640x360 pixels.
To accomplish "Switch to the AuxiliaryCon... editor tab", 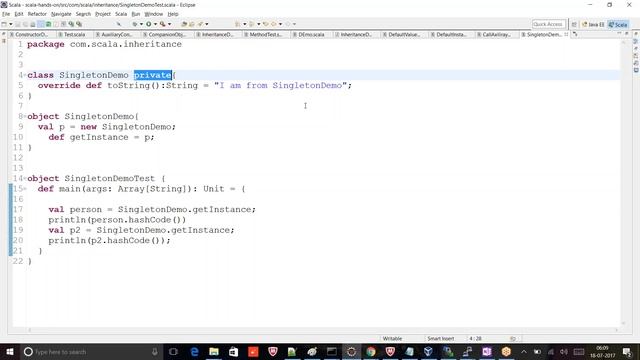I will [116, 35].
